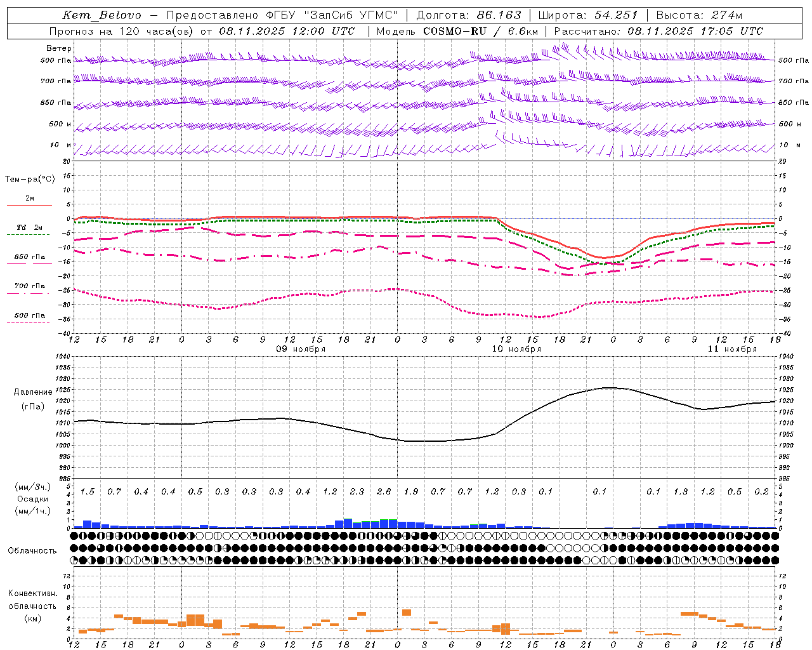The image size is (812, 650).
Task: Select the latitude value 54.251
Action: tap(615, 15)
